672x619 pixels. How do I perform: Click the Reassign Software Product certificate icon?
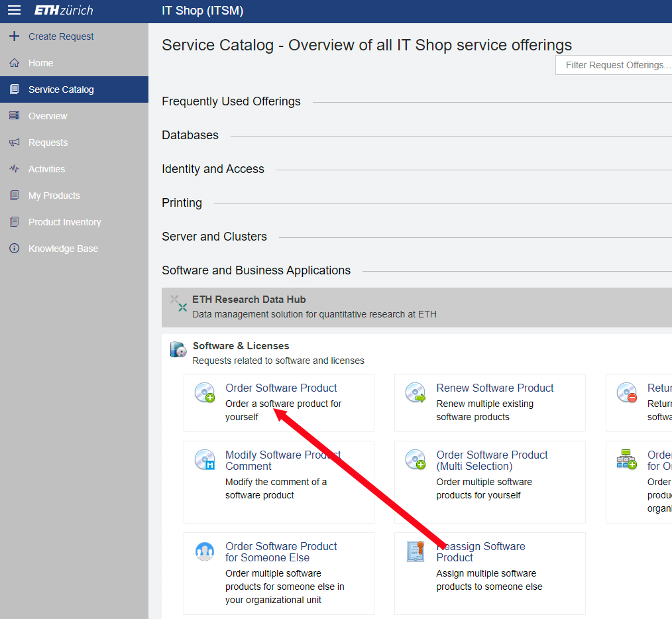pos(416,551)
